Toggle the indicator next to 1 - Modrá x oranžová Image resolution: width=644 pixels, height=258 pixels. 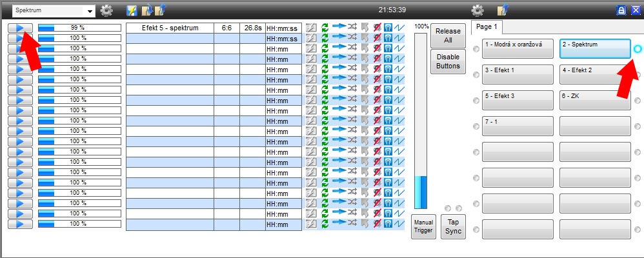476,49
